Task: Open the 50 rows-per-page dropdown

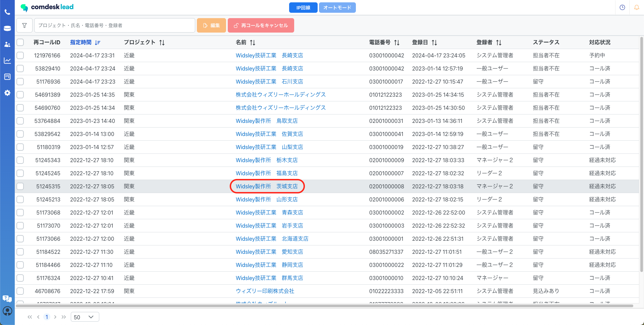Action: pyautogui.click(x=85, y=317)
